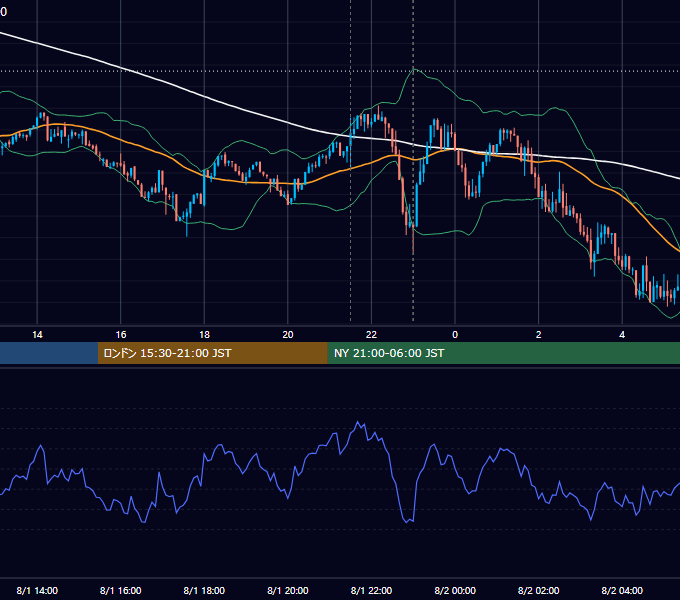Screen dimensions: 680x600
Task: Select the blue session bar before London
Action: (49, 353)
